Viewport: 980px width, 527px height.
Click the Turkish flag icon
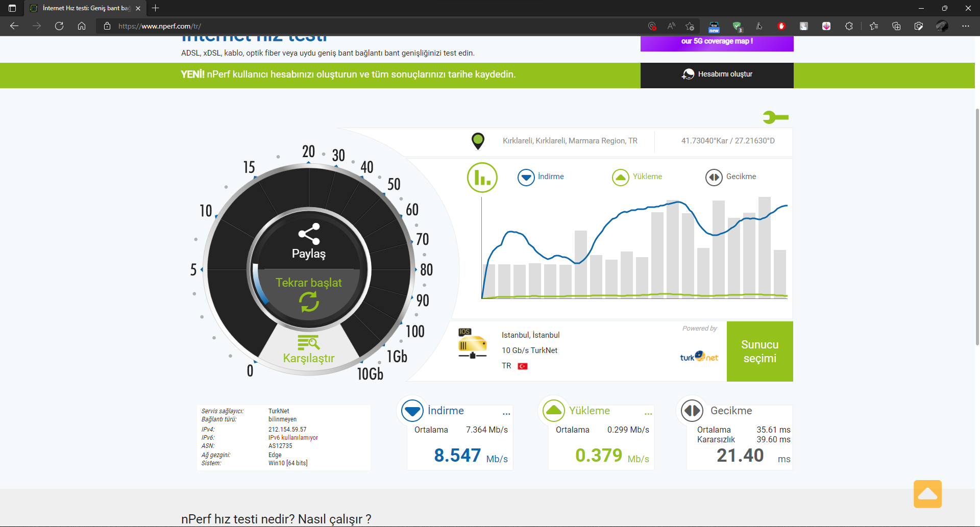click(523, 366)
